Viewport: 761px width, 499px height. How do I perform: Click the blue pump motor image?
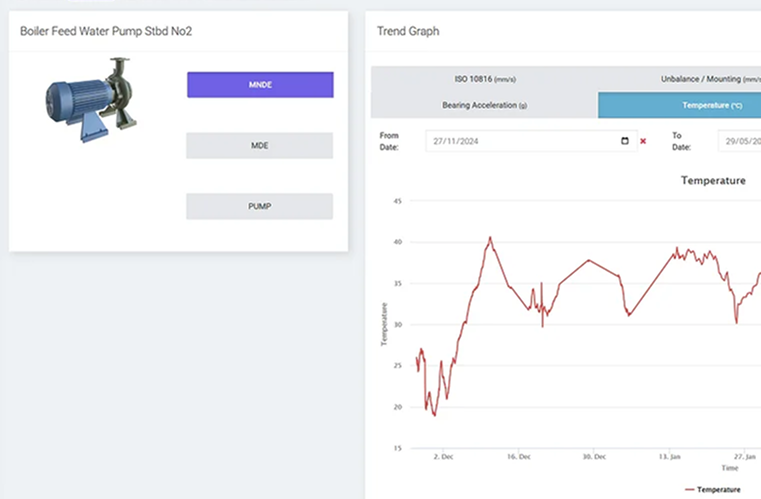[86, 98]
